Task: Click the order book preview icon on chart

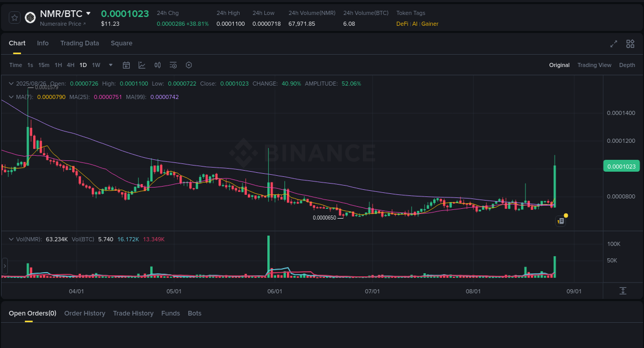Action: (x=561, y=221)
